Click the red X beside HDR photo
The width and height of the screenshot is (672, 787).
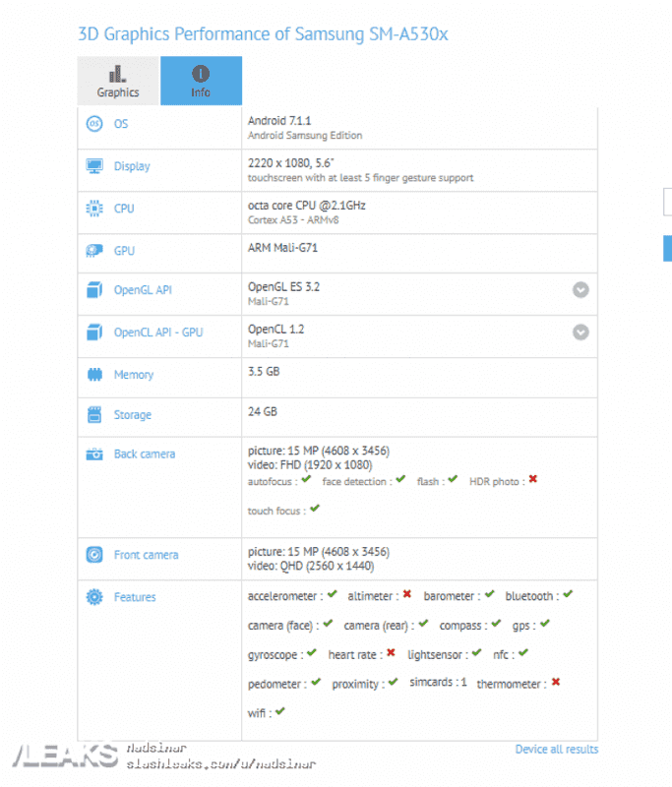coord(532,479)
